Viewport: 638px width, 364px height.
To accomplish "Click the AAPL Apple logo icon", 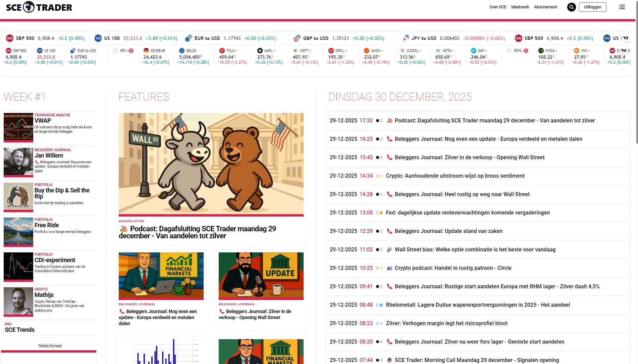I will pos(260,51).
